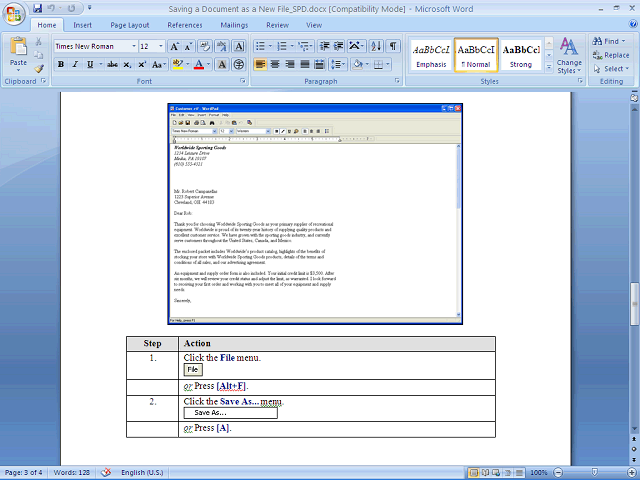Viewport: 640px width, 480px height.
Task: Click the Words: 128 status indicator
Action: [72, 472]
